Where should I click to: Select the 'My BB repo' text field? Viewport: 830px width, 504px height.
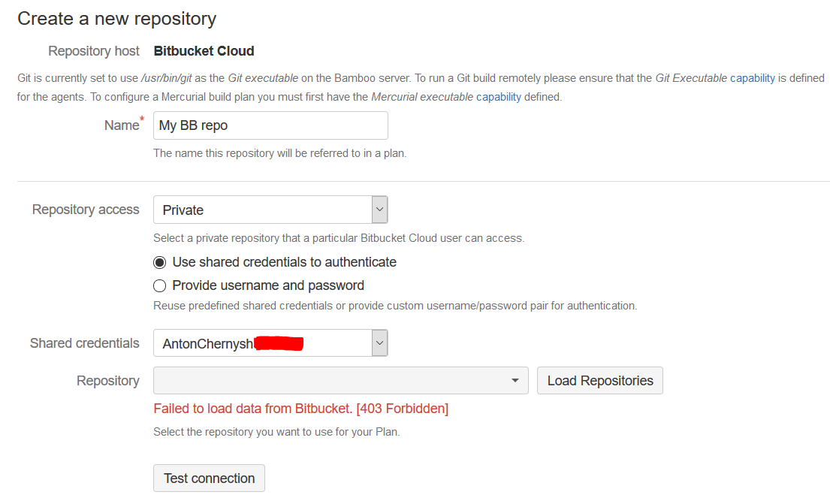270,125
